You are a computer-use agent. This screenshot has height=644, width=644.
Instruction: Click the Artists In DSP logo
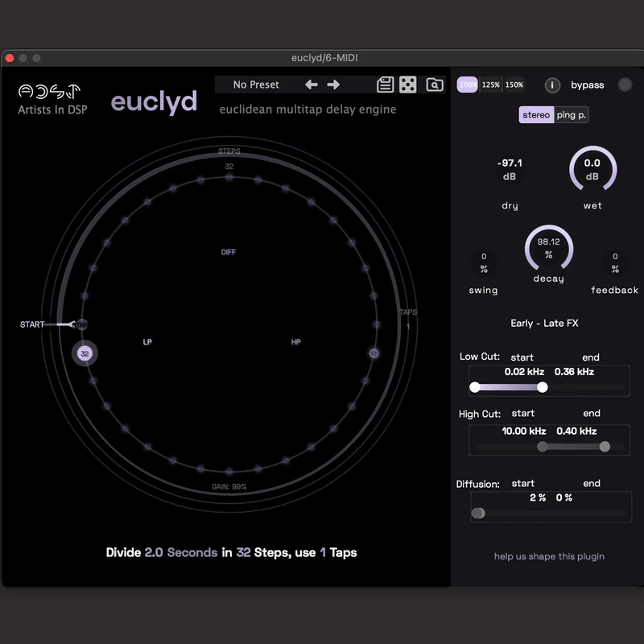click(52, 99)
